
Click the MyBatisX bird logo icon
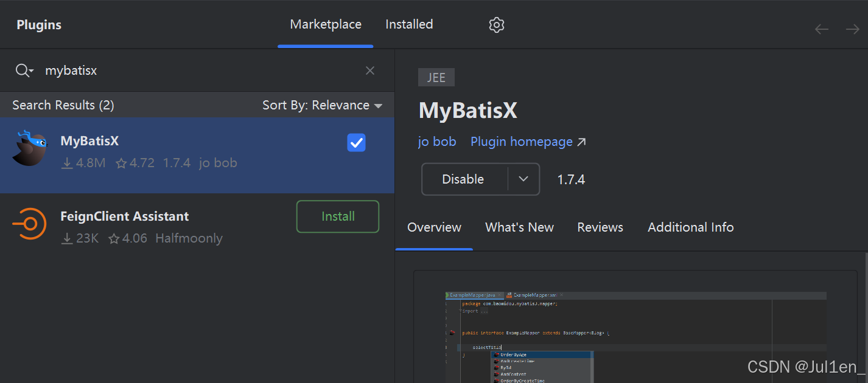(29, 148)
